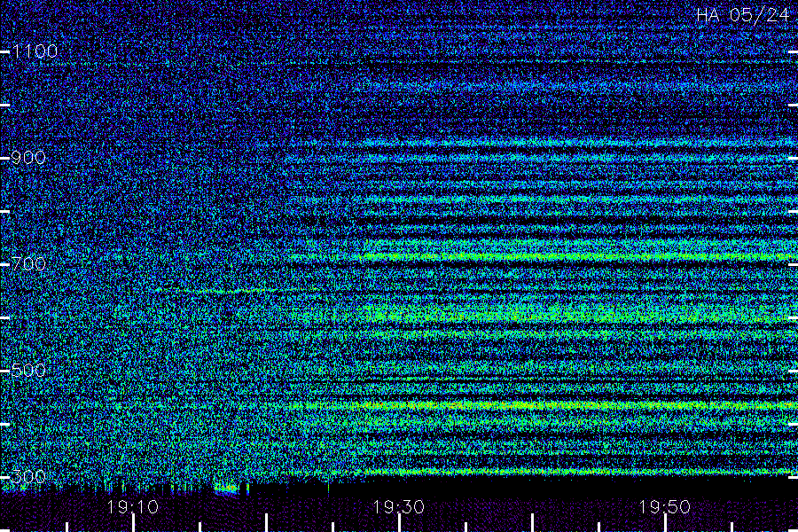Click the 500 frequency axis label
The image size is (798, 532).
(28, 370)
